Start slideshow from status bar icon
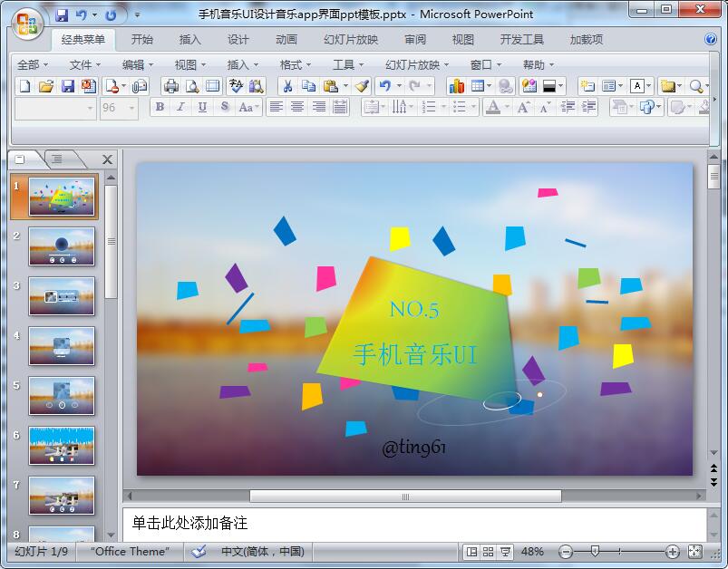This screenshot has height=569, width=728. 505,552
